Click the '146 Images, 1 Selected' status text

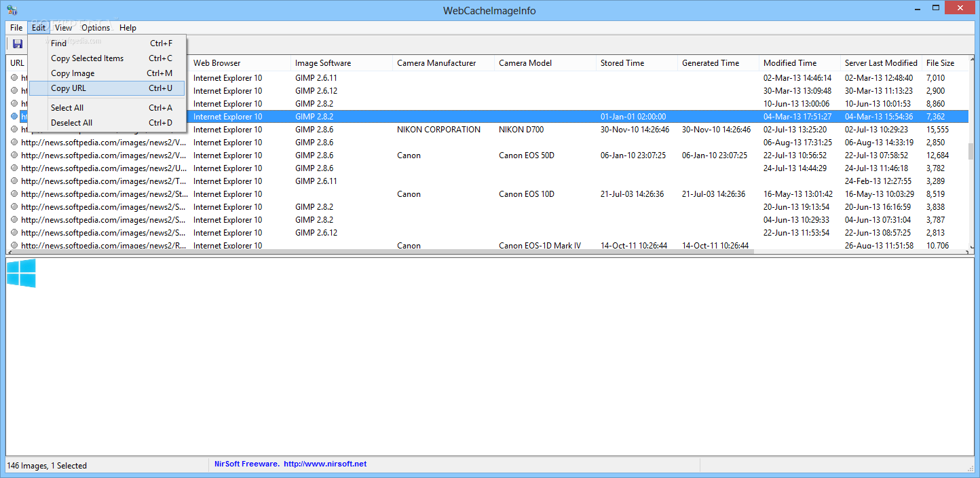pyautogui.click(x=48, y=466)
